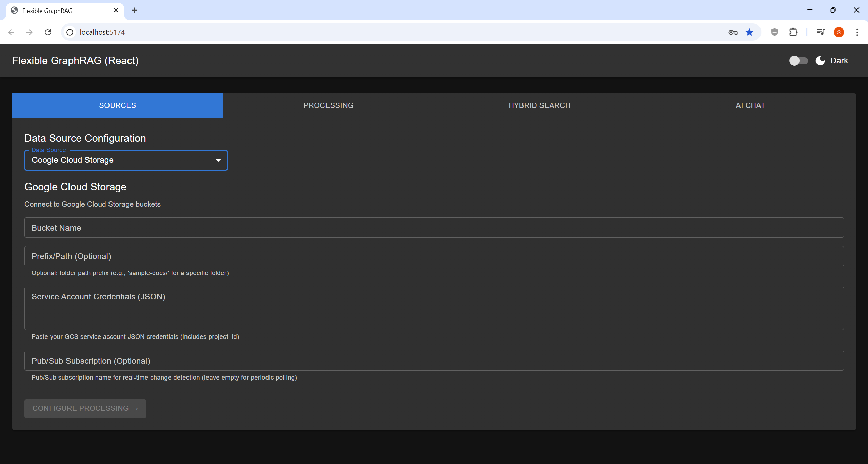Click the shield security icon
The width and height of the screenshot is (868, 464).
[x=774, y=32]
